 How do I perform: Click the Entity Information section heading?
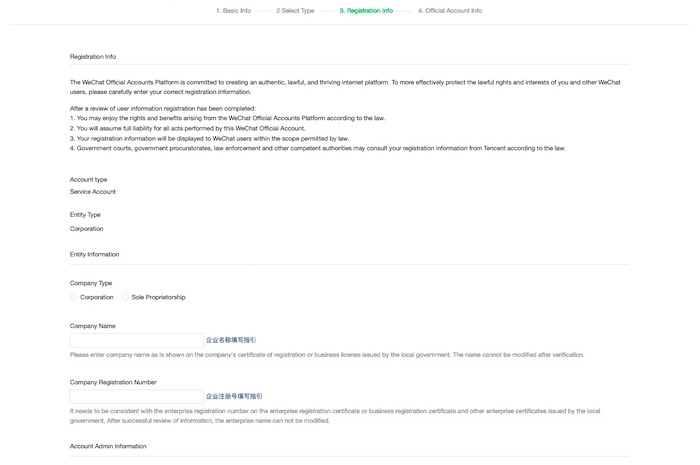[94, 254]
